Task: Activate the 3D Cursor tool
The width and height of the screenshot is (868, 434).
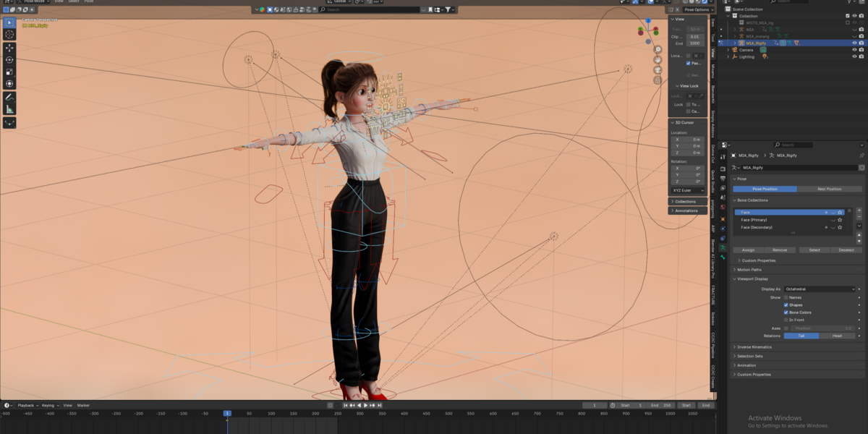Action: point(9,35)
